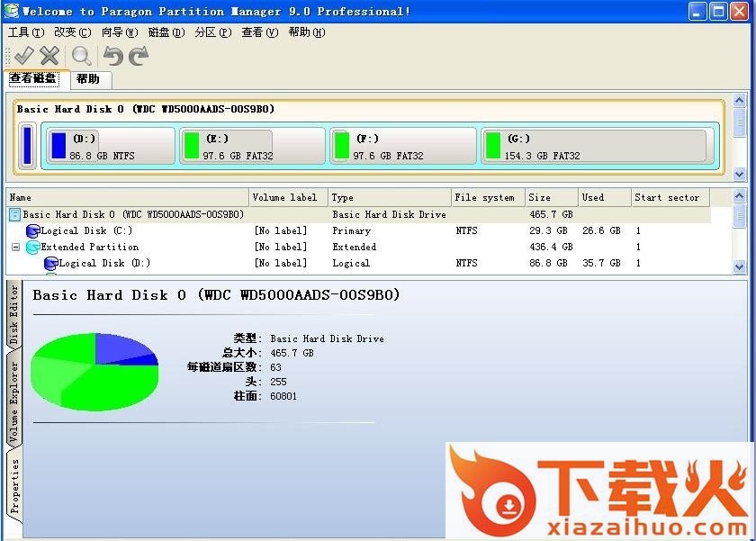The height and width of the screenshot is (541, 756).
Task: Sort by the Start sector column header
Action: tap(670, 198)
